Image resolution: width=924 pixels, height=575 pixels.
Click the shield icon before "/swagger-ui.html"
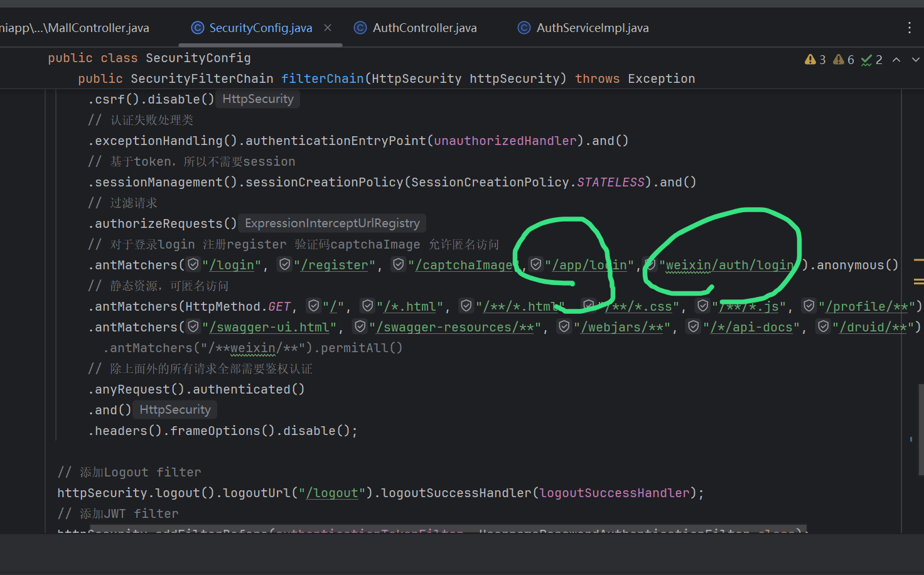click(193, 326)
